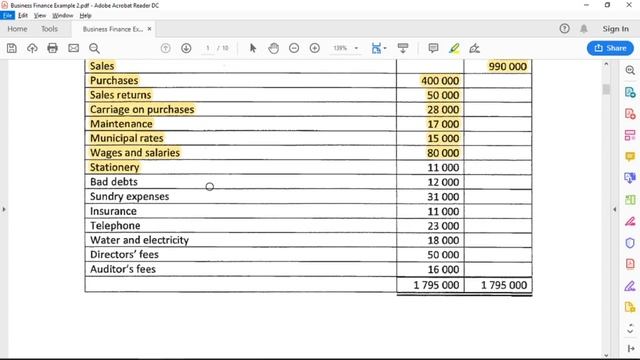640x360 pixels.
Task: Select the Business Finance document tab
Action: [113, 29]
